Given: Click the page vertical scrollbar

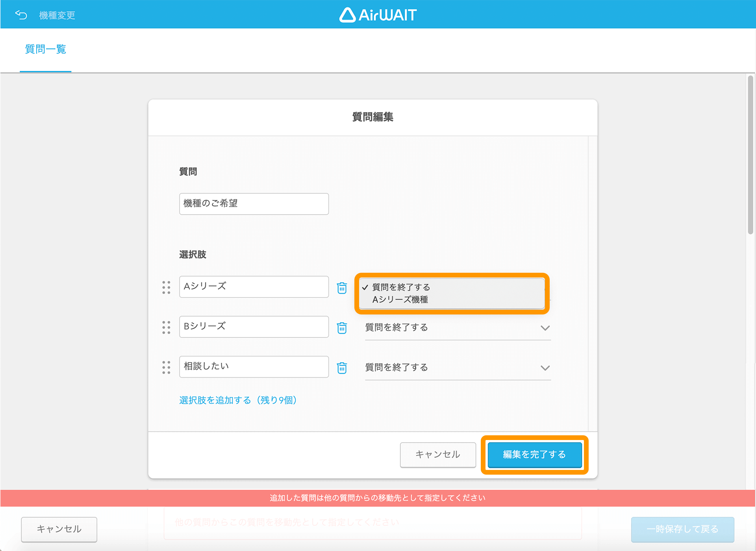Looking at the screenshot, I should 750,155.
